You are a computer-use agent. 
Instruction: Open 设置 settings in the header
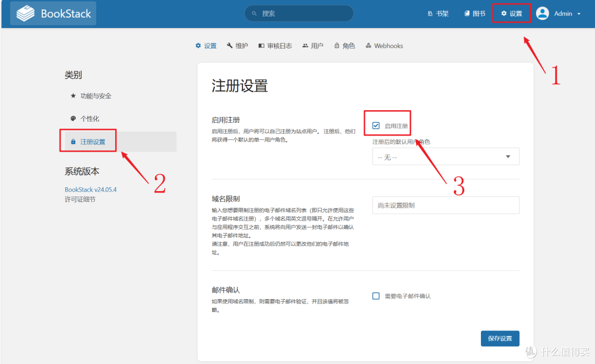pyautogui.click(x=511, y=14)
